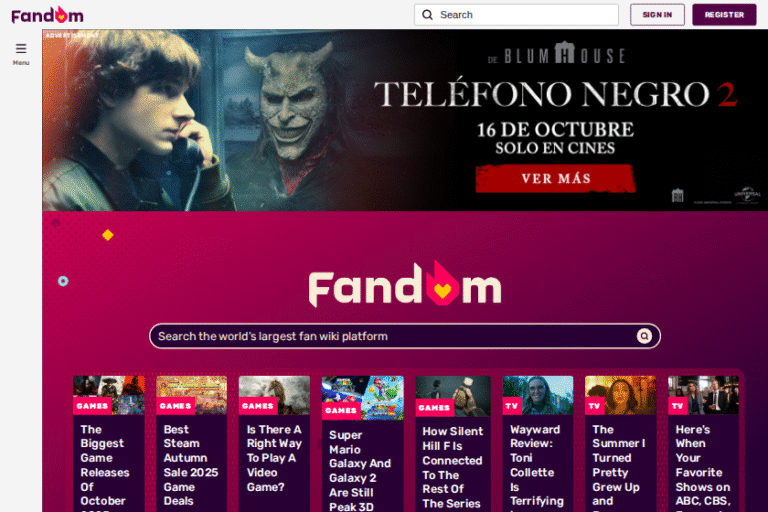Open Best Steam Autumn Sale 2025 article
Image resolution: width=768 pixels, height=512 pixels.
[191, 465]
